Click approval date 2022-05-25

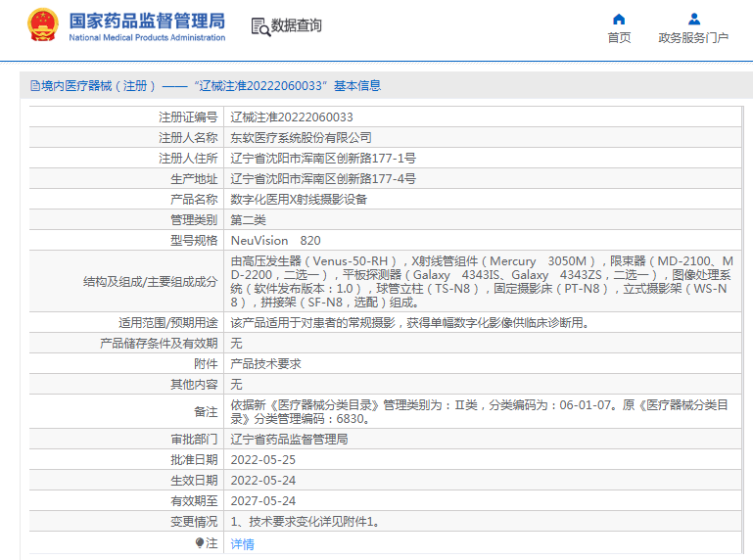263,460
